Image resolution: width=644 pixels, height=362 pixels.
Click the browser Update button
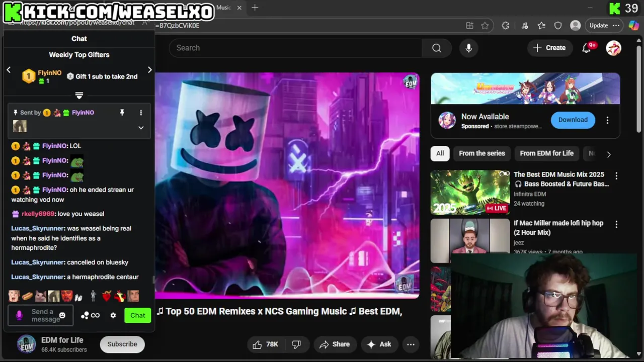click(599, 26)
